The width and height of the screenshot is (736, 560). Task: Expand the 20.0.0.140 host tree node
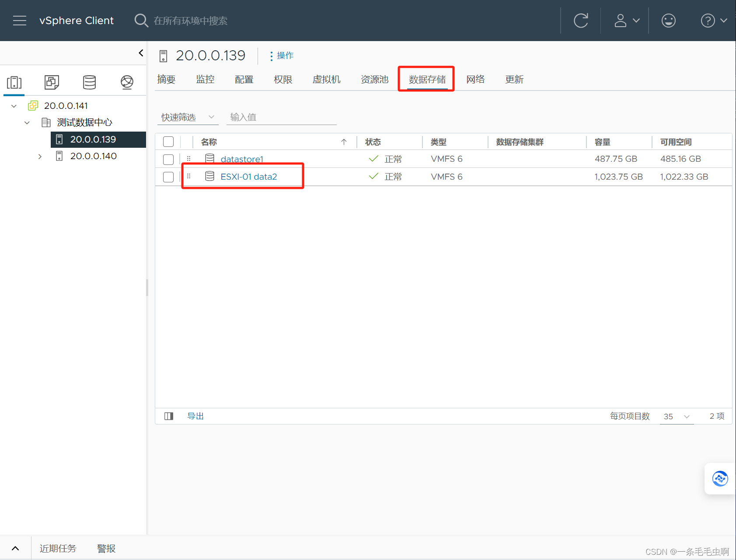pyautogui.click(x=40, y=156)
